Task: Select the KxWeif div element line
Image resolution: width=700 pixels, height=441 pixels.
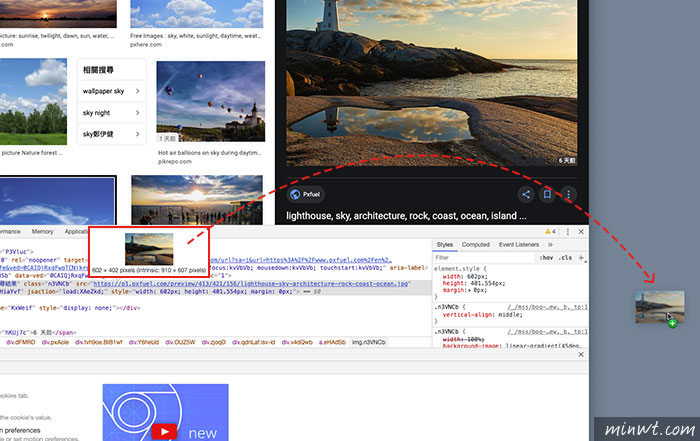Action: pos(70,308)
